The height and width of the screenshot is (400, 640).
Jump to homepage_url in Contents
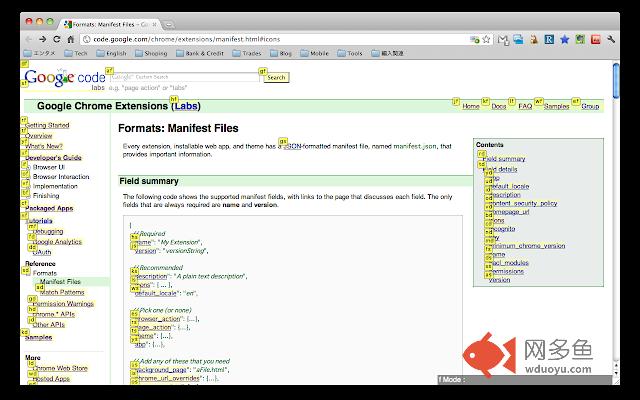510,211
